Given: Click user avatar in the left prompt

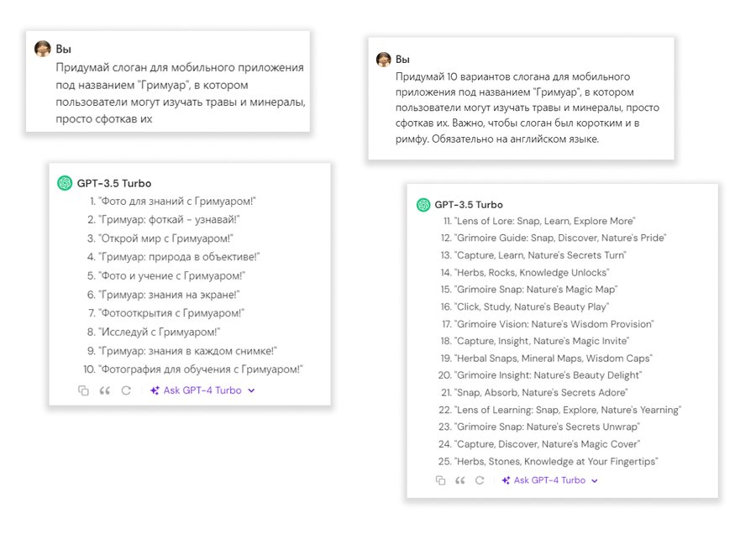Looking at the screenshot, I should tap(43, 49).
